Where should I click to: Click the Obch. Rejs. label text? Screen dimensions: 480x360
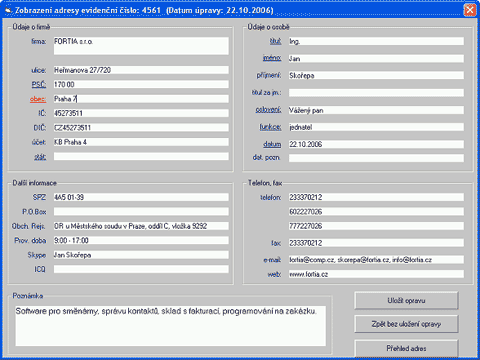(x=29, y=226)
